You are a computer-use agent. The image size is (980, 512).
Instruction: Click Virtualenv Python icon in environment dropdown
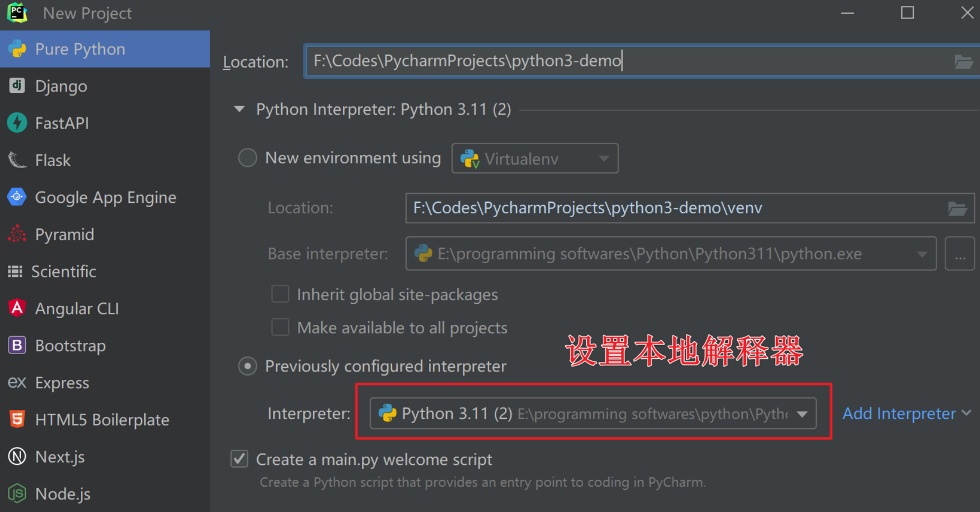pyautogui.click(x=470, y=159)
